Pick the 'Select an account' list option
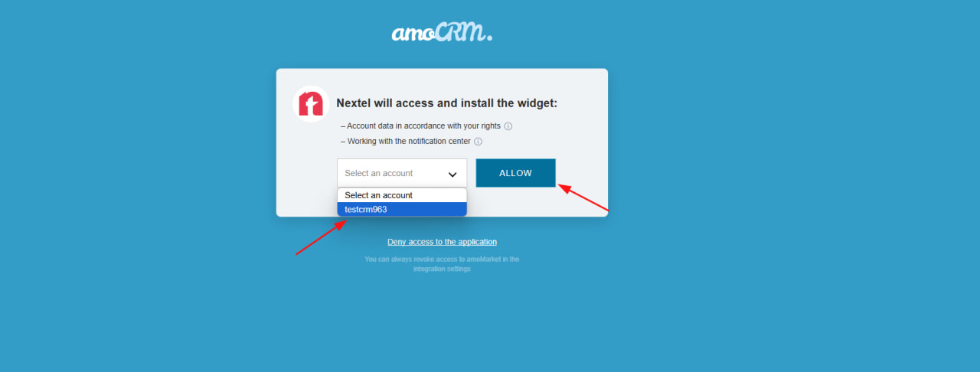This screenshot has width=980, height=372. (x=402, y=195)
